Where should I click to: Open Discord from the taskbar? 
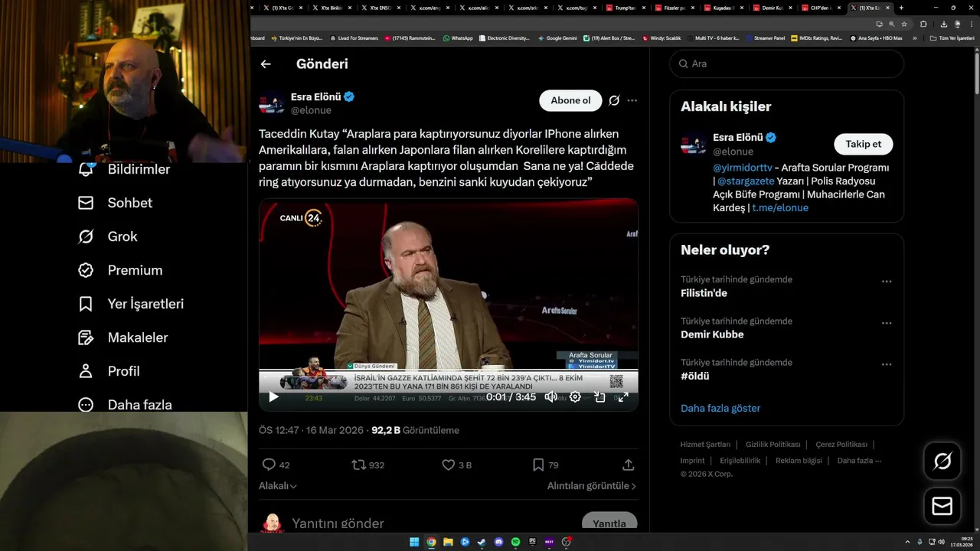pos(498,542)
